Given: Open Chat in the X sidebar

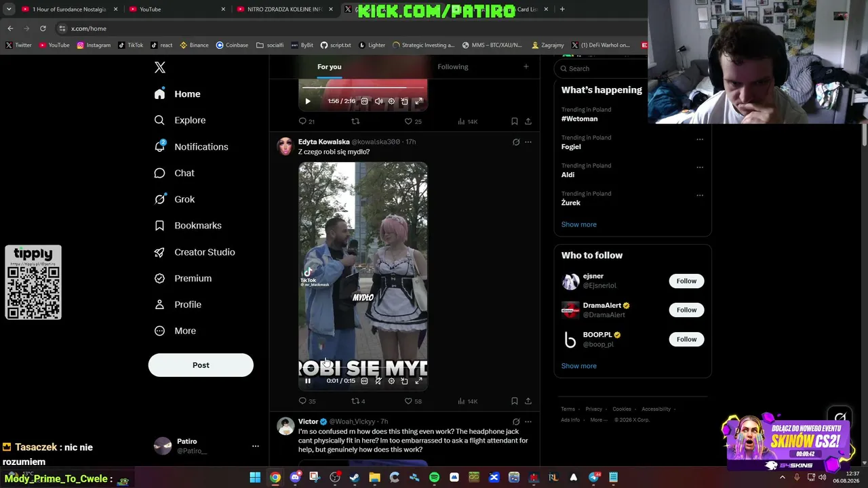Looking at the screenshot, I should (x=174, y=173).
